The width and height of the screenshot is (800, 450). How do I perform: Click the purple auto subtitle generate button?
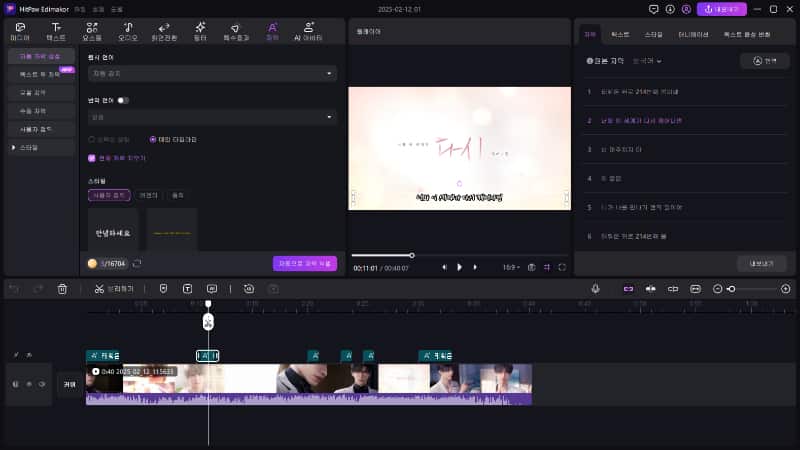[x=304, y=264]
